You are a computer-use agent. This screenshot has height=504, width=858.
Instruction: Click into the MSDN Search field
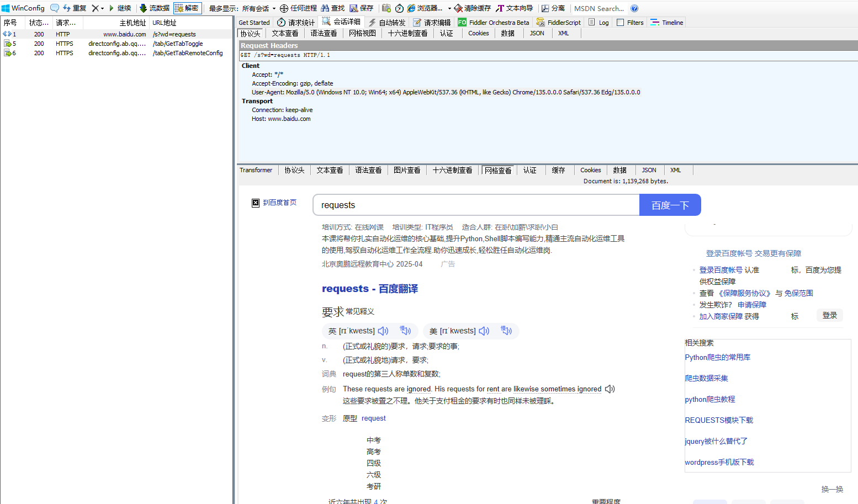(x=600, y=8)
